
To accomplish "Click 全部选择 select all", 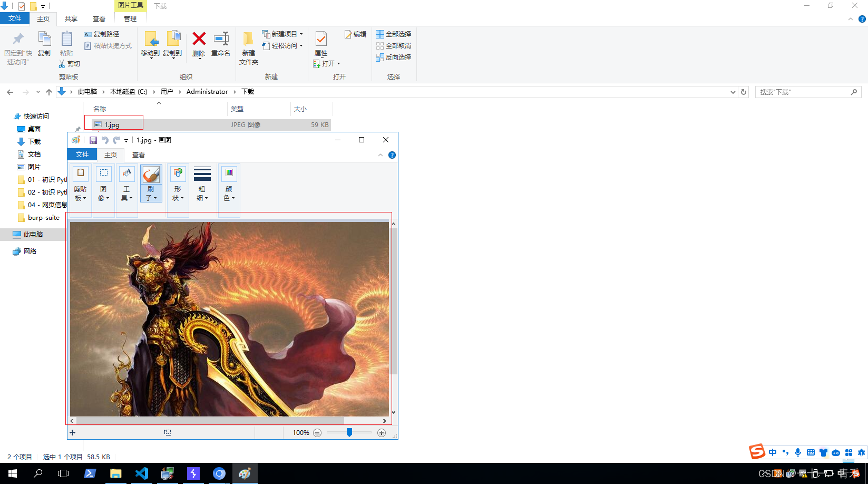I will coord(393,34).
